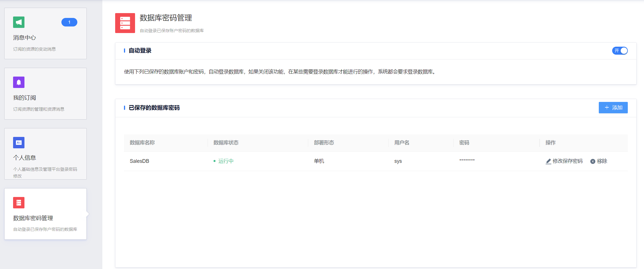Image resolution: width=644 pixels, height=269 pixels.
Task: Select the SalesDB row in the table
Action: click(x=139, y=161)
